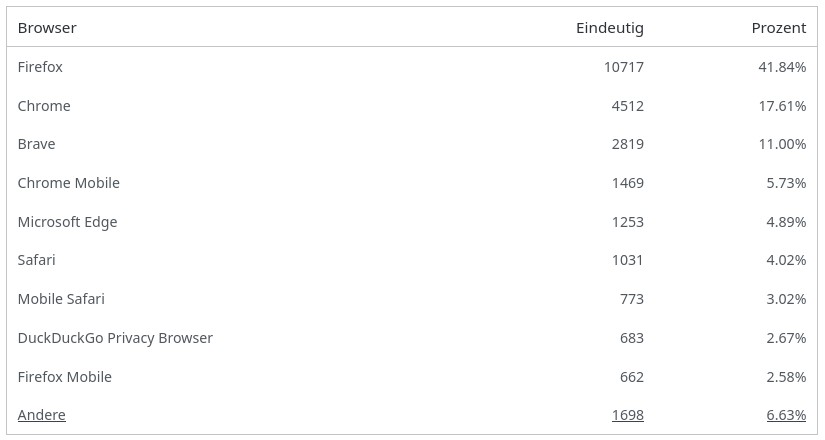Click the Browser column header
The image size is (825, 440).
tap(47, 28)
